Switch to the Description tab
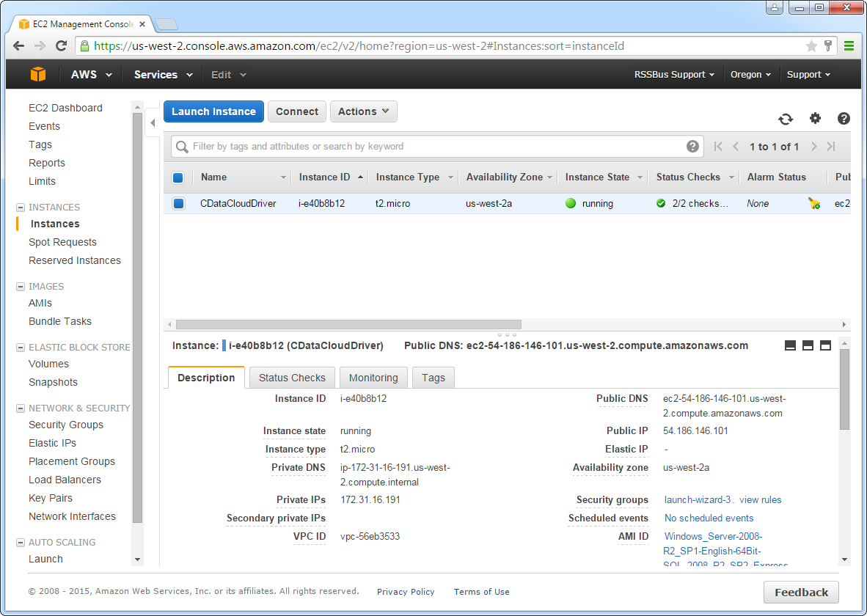 point(206,378)
